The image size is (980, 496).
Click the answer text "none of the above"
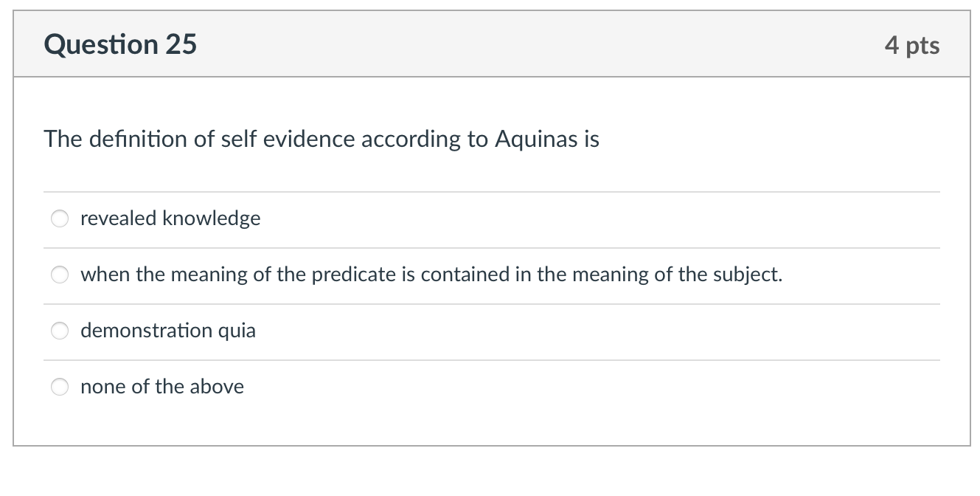[162, 386]
